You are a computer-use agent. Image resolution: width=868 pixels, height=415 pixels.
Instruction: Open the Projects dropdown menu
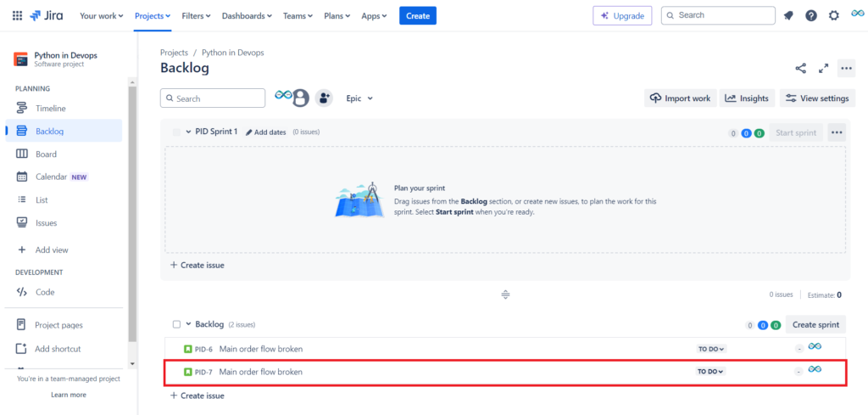point(153,16)
